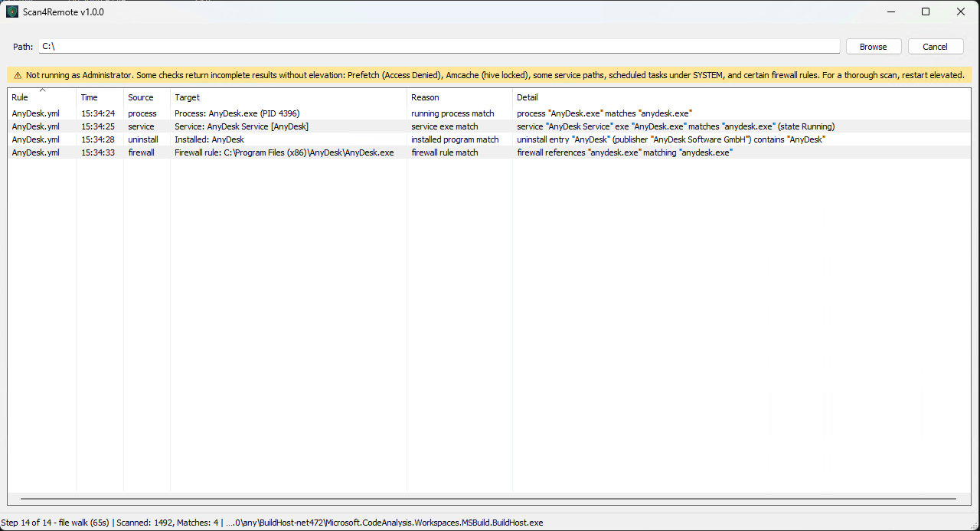Sort by the Source column header
The image size is (980, 531).
pyautogui.click(x=147, y=97)
